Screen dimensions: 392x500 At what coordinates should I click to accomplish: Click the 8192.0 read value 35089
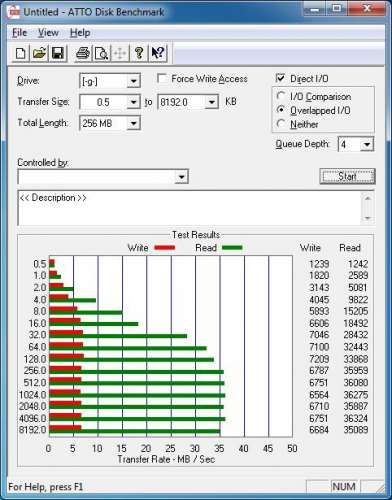pos(356,430)
